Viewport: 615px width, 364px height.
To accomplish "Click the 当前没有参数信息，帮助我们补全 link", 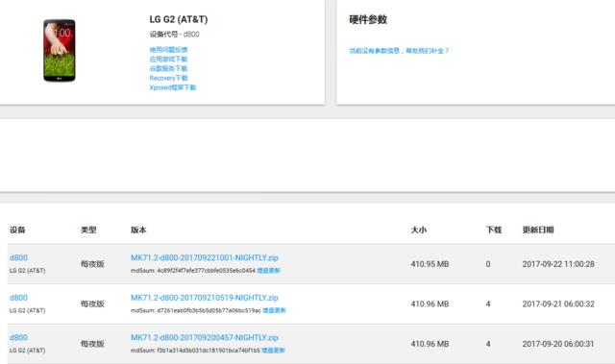I will (x=399, y=51).
